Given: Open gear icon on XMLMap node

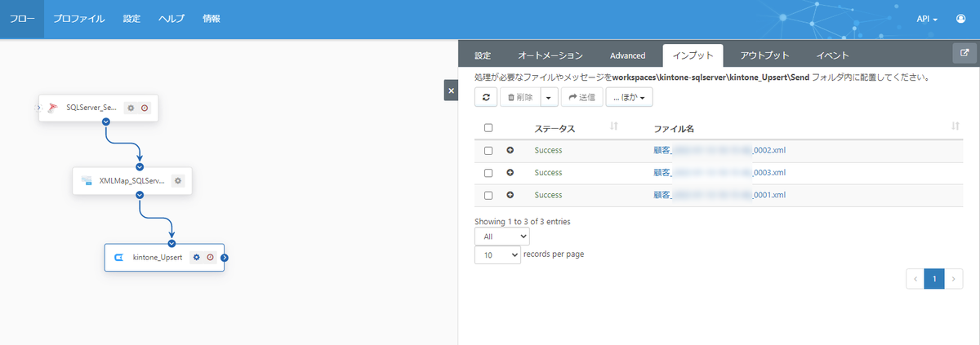Looking at the screenshot, I should pyautogui.click(x=178, y=180).
